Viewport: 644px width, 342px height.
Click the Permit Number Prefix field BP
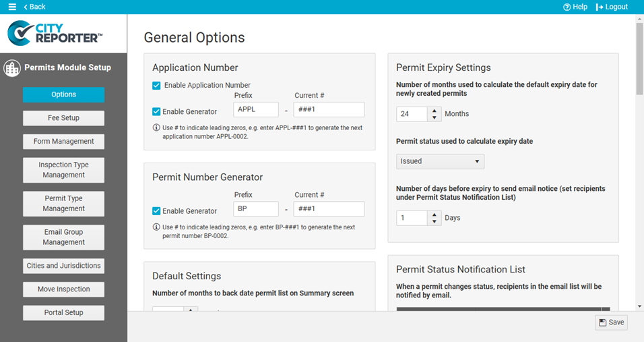[256, 209]
